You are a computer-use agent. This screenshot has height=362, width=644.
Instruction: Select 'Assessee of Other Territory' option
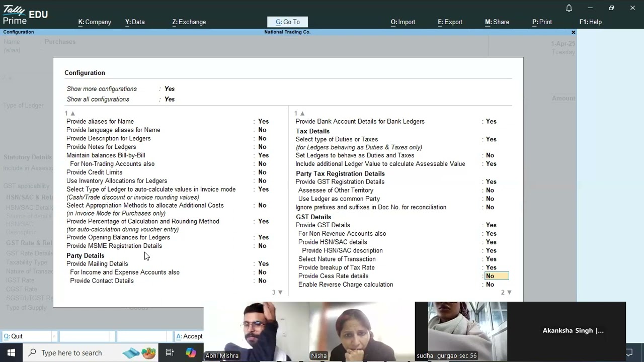point(336,191)
